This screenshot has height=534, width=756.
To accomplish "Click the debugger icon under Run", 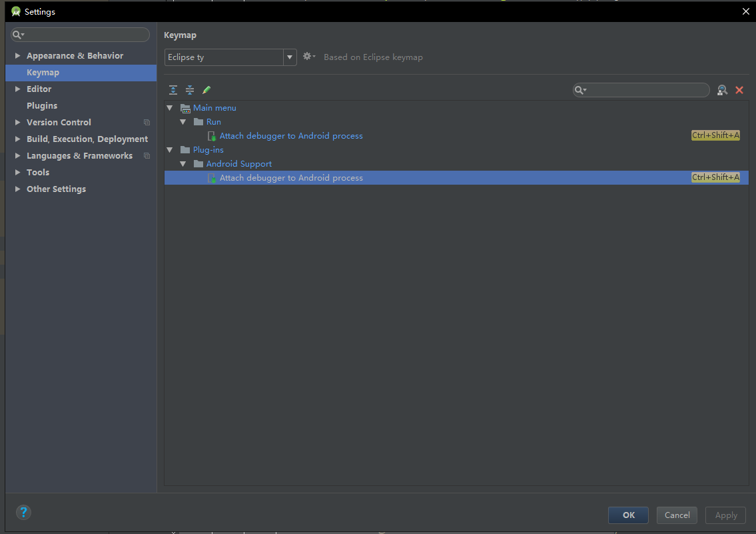I will pos(212,136).
